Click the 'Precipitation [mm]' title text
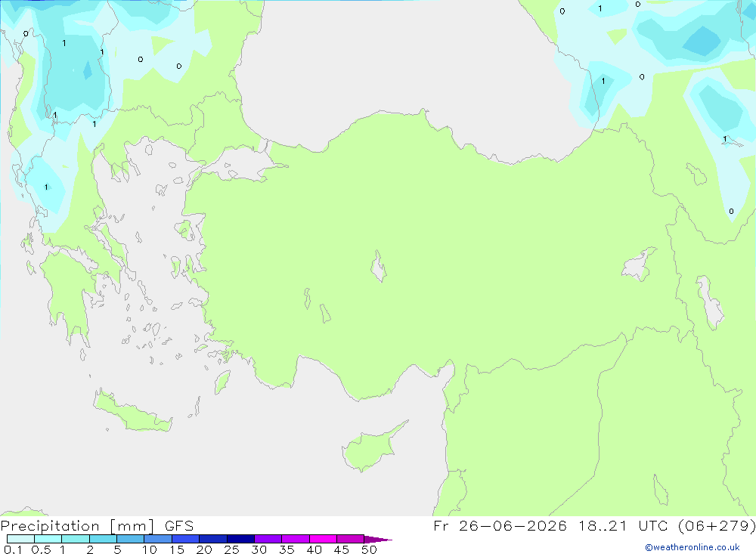The image size is (756, 554). pyautogui.click(x=77, y=526)
